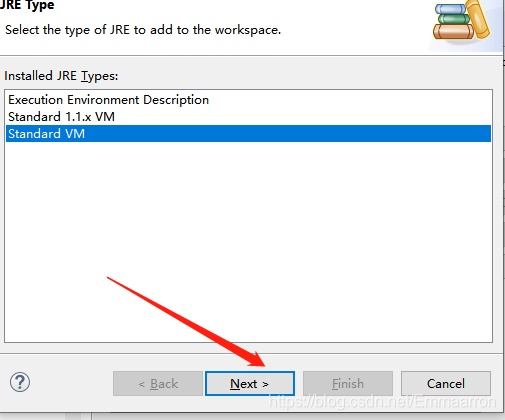Screen dimensions: 505x420
Task: Open the help question mark icon
Action: tap(20, 382)
